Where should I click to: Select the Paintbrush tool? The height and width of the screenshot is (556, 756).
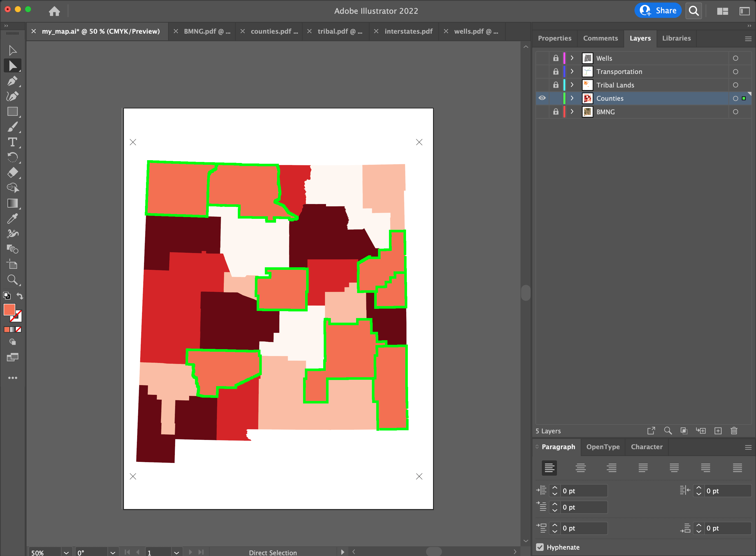click(x=12, y=127)
